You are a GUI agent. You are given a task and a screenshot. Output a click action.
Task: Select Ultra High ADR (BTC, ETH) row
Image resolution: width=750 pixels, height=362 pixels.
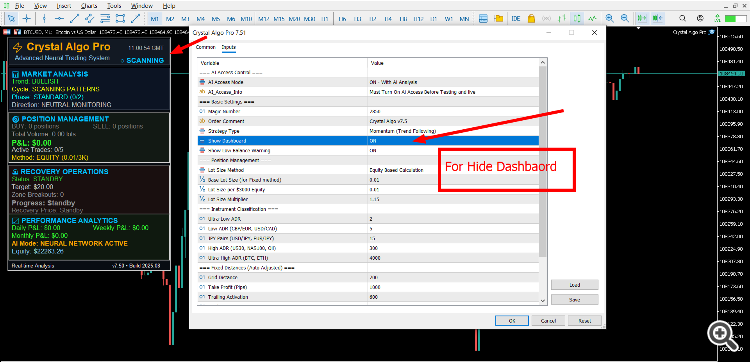[368, 258]
